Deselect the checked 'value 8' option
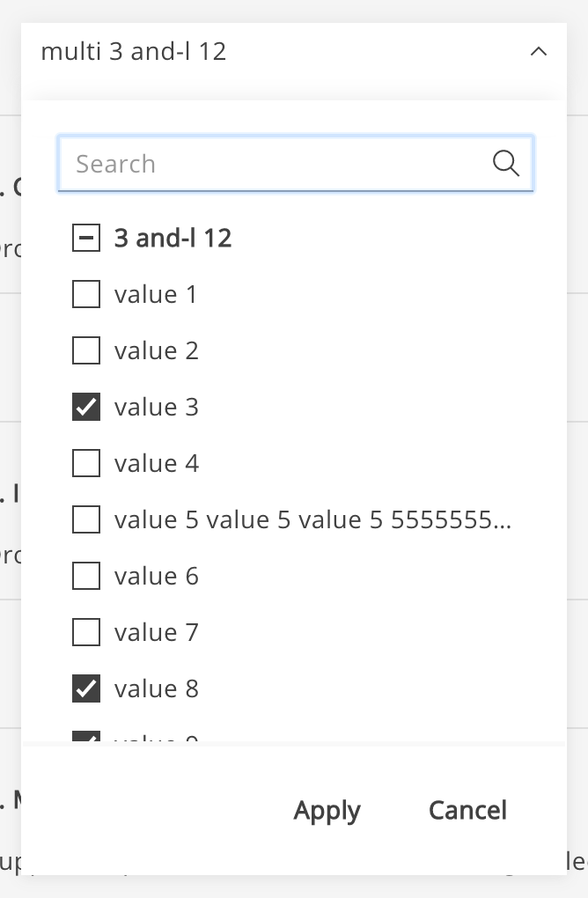This screenshot has width=588, height=898. [x=85, y=688]
